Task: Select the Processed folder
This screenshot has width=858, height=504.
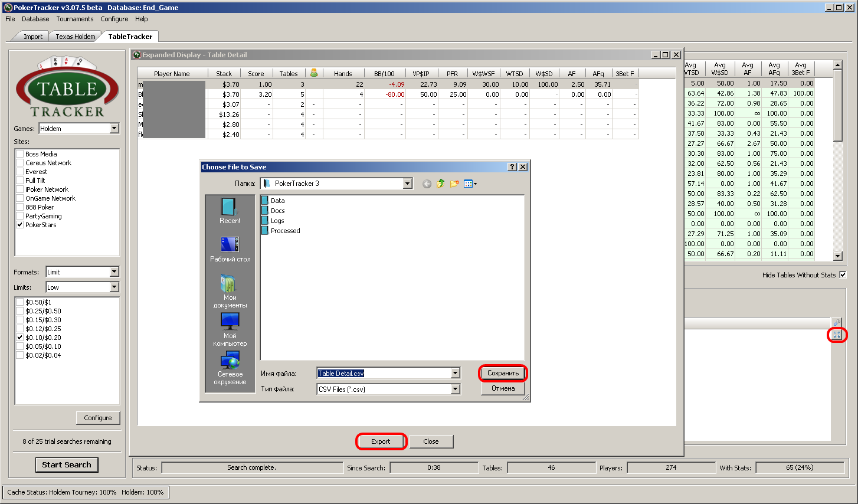Action: coord(281,231)
